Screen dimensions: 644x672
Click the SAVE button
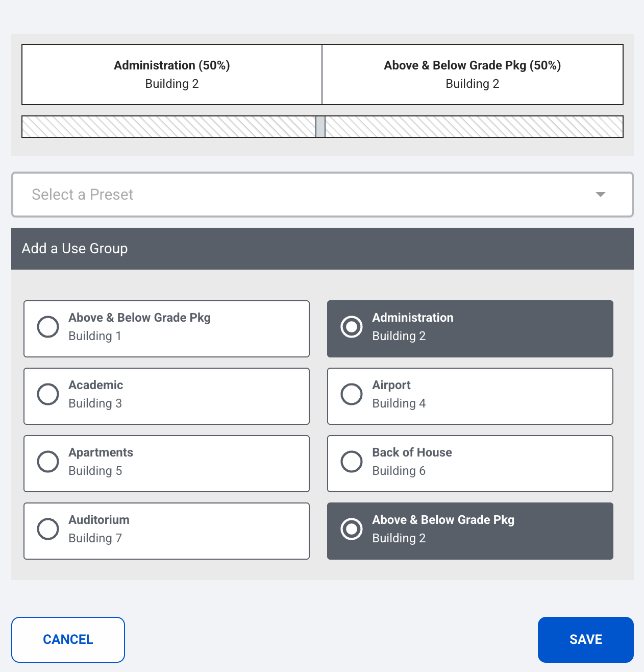pos(586,640)
